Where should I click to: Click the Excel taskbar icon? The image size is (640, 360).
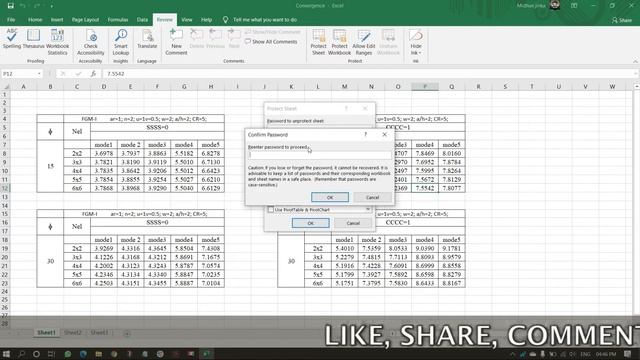point(207,354)
